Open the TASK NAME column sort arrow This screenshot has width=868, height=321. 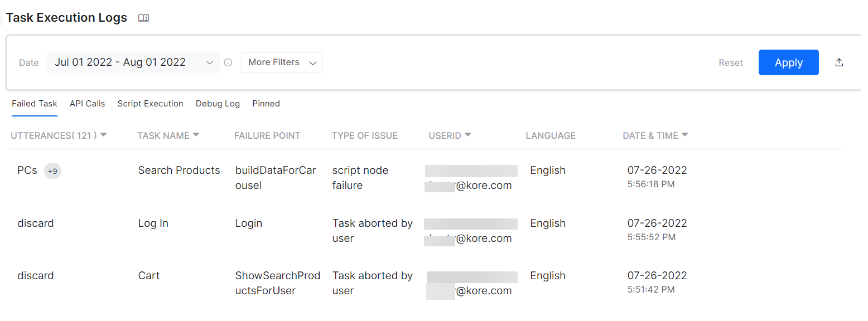point(195,135)
